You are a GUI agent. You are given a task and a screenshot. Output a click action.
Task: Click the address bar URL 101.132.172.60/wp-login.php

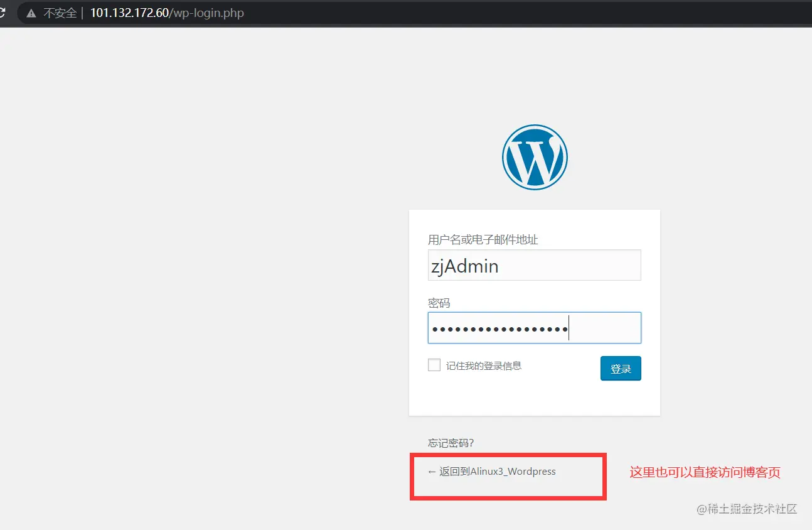[x=167, y=13]
